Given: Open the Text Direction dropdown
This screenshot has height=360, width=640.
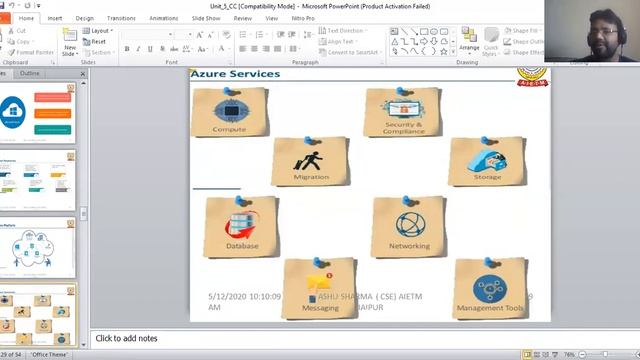Looking at the screenshot, I should [x=343, y=31].
